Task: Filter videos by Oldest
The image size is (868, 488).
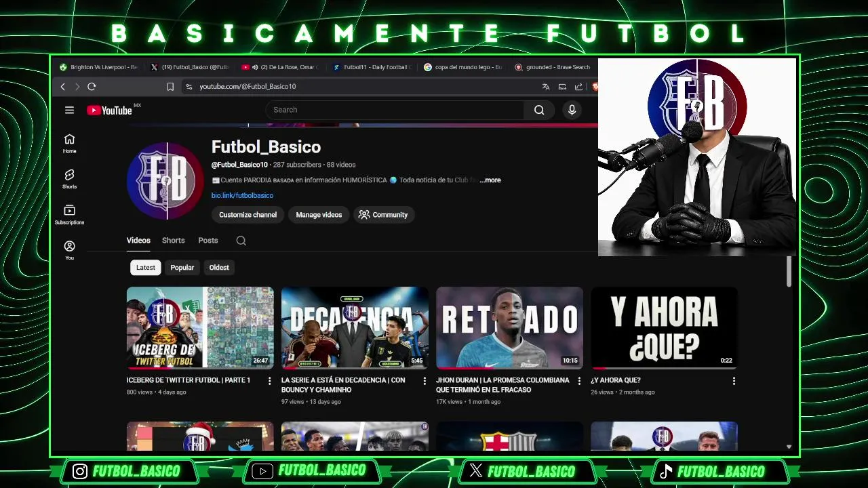Action: point(219,268)
